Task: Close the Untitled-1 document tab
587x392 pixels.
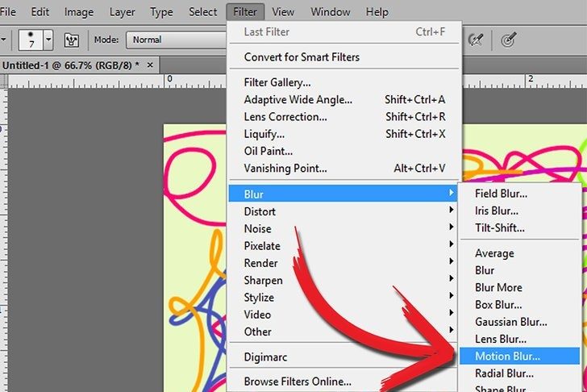Action: pyautogui.click(x=150, y=65)
